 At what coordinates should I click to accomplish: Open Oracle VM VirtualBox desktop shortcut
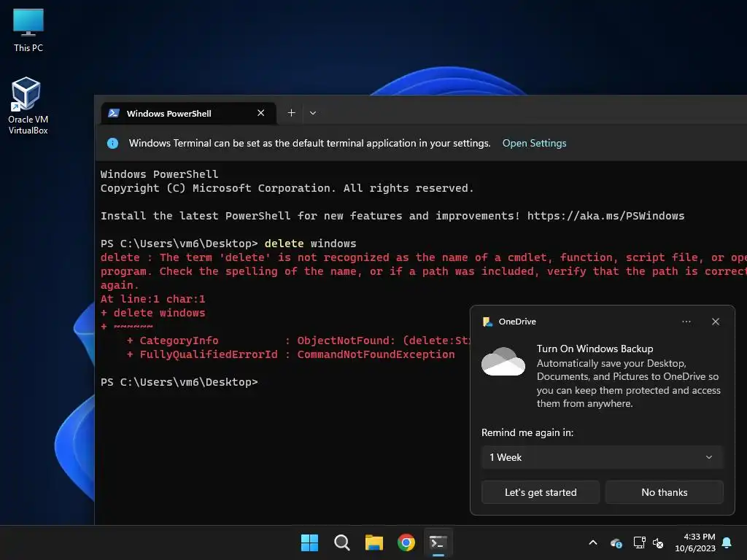tap(28, 106)
